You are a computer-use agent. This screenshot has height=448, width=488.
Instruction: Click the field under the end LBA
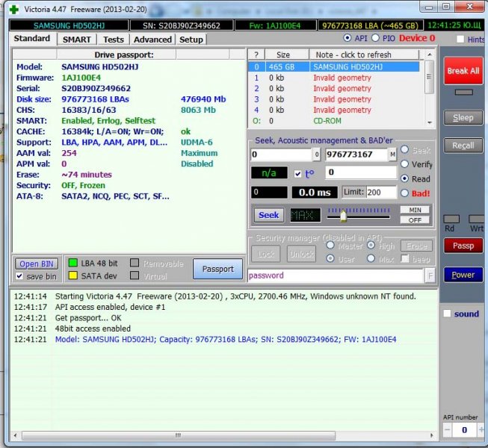(361, 172)
